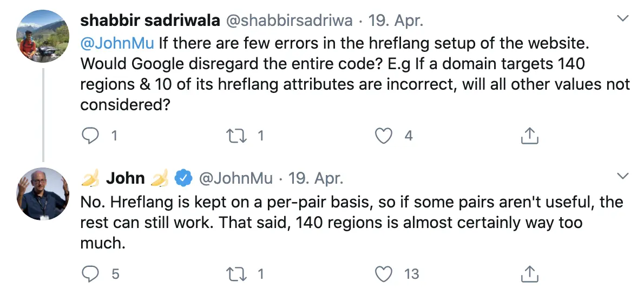The width and height of the screenshot is (644, 295).
Task: Open John's display name link
Action: (126, 178)
